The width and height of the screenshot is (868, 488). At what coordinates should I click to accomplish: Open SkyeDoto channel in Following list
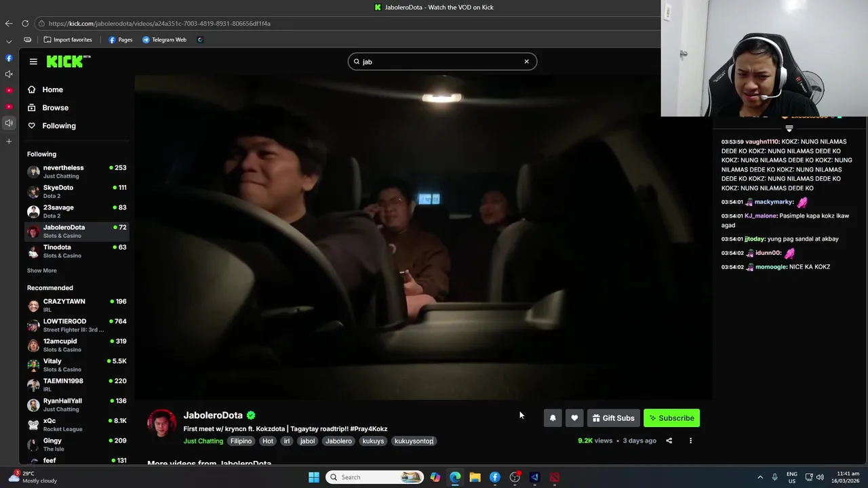pos(77,191)
